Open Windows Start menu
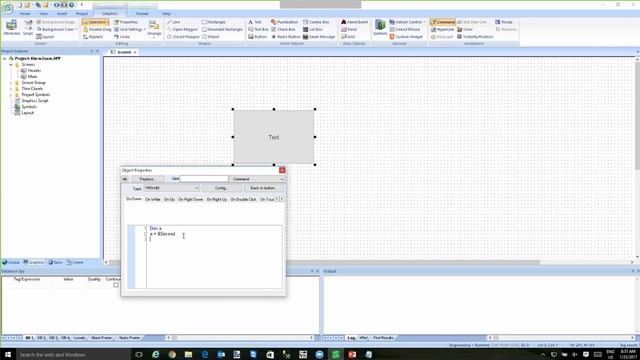640x360 pixels. coord(8,354)
